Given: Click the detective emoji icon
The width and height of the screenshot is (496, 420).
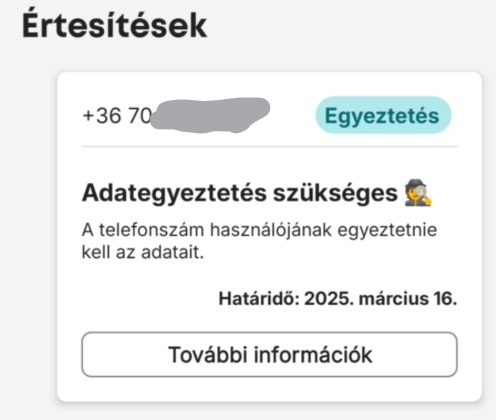Looking at the screenshot, I should point(418,193).
